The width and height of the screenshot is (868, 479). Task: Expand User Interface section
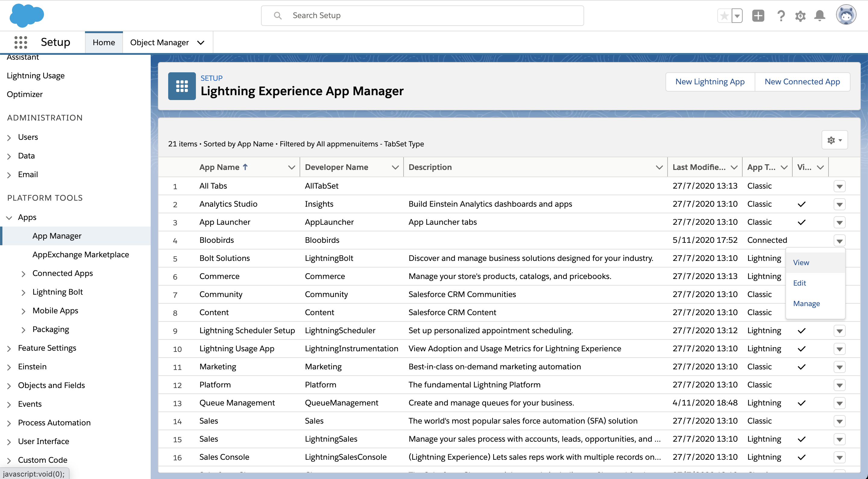[9, 442]
